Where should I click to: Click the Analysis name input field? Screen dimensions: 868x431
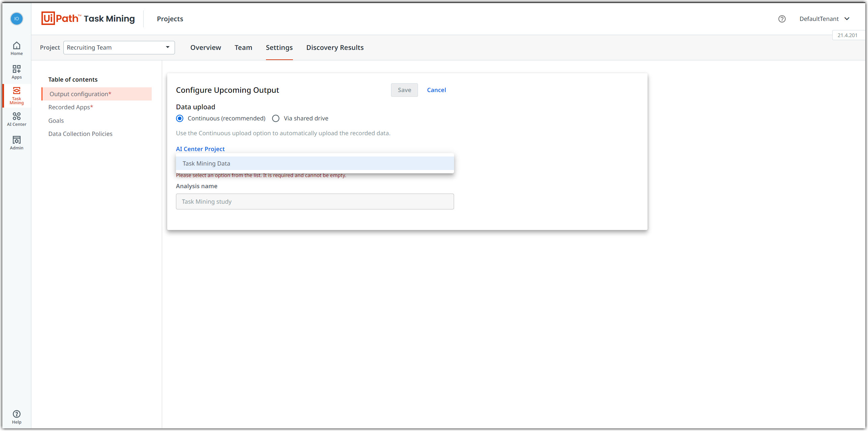(315, 202)
